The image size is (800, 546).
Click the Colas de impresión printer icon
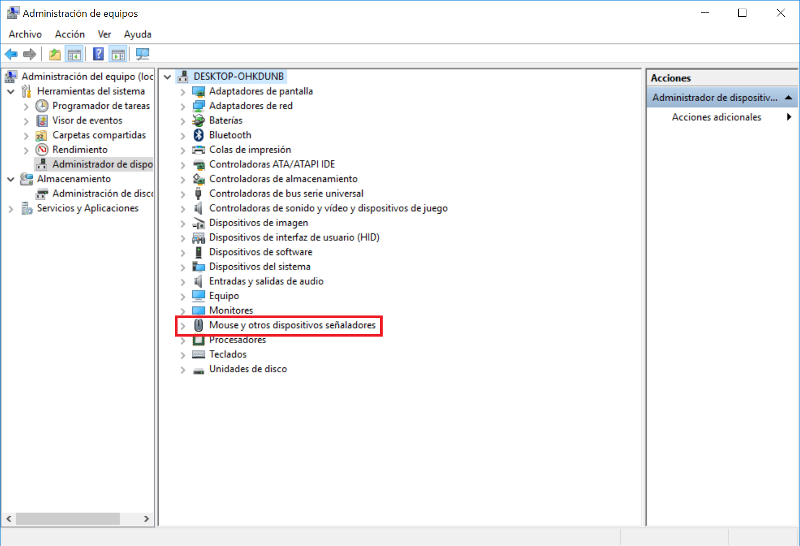(x=198, y=150)
